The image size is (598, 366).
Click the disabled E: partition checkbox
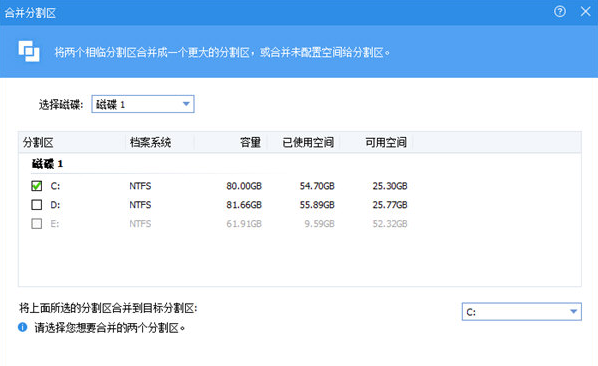[37, 223]
